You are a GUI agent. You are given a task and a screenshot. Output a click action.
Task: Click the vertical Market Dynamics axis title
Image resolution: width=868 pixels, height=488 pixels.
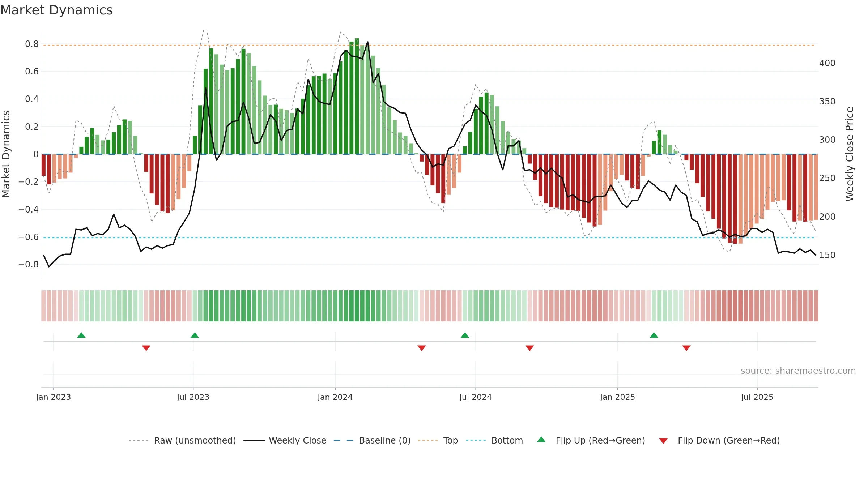click(6, 154)
